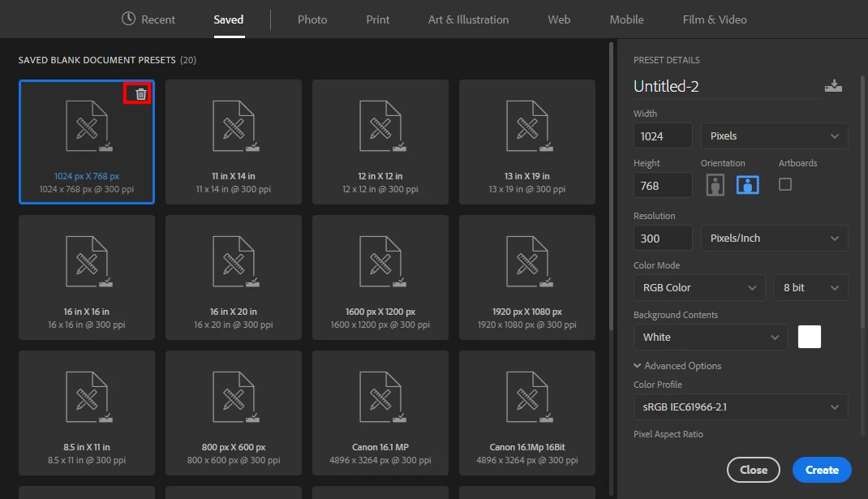Click the presets list vertical scrollbar

[611, 186]
